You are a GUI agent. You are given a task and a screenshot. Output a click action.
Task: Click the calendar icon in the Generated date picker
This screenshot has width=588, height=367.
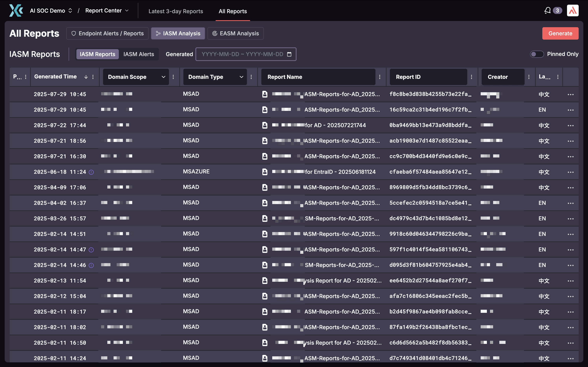coord(289,54)
